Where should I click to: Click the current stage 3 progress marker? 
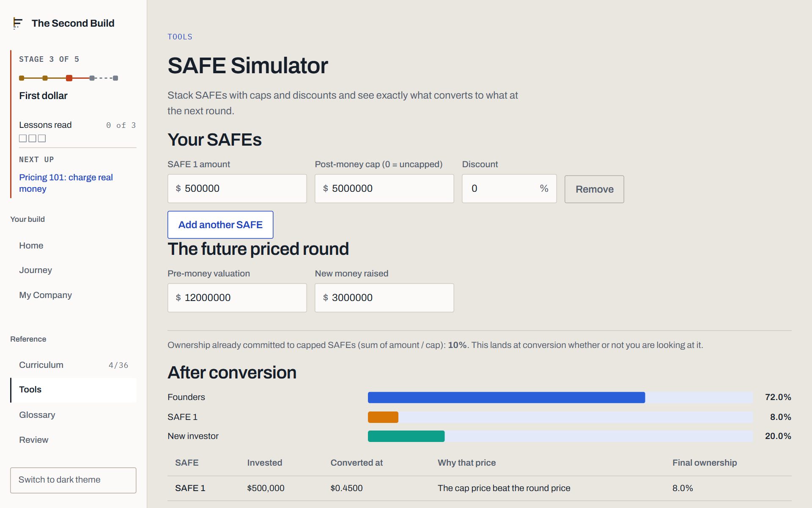pos(69,78)
